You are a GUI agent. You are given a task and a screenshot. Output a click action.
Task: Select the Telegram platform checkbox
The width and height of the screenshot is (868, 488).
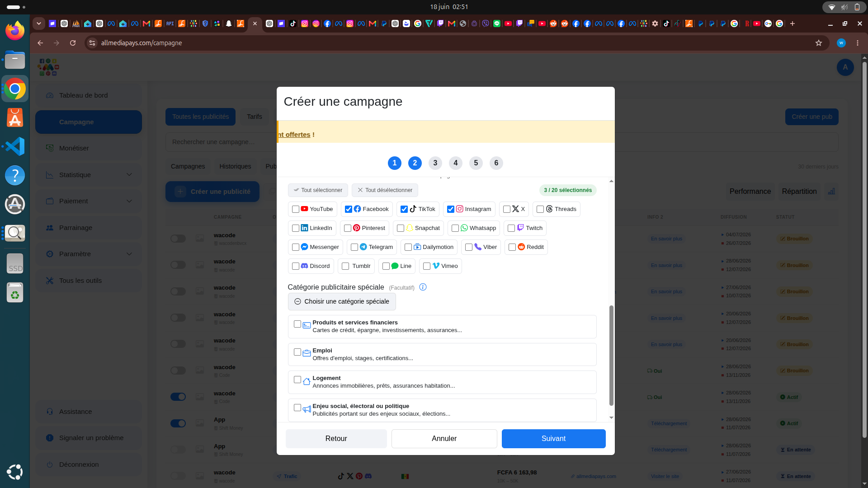354,247
